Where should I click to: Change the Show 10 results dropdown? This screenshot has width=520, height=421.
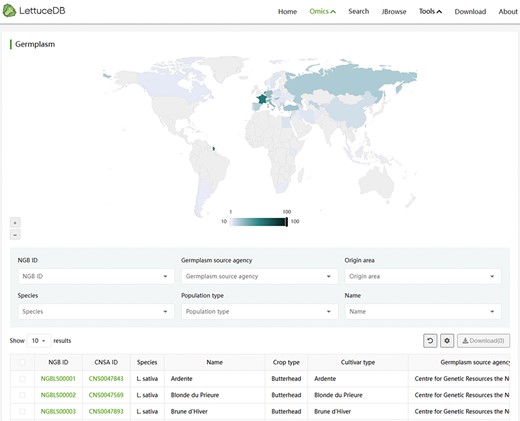click(39, 341)
